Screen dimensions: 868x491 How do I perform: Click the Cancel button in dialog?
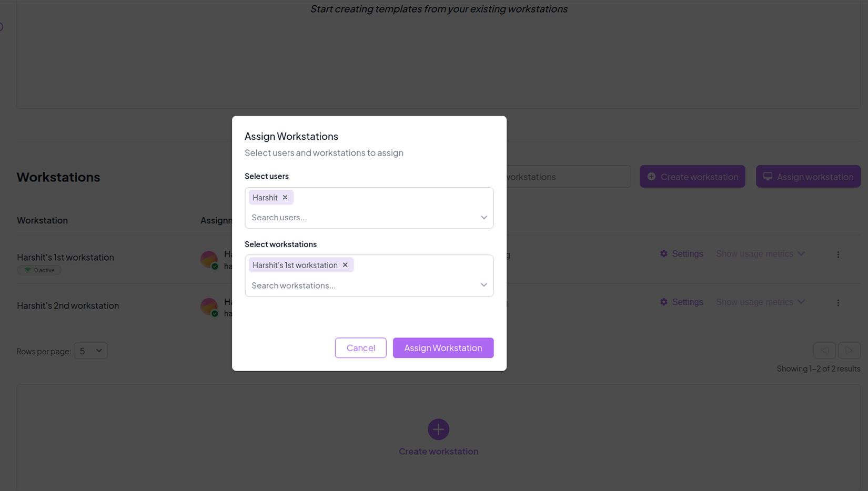360,348
